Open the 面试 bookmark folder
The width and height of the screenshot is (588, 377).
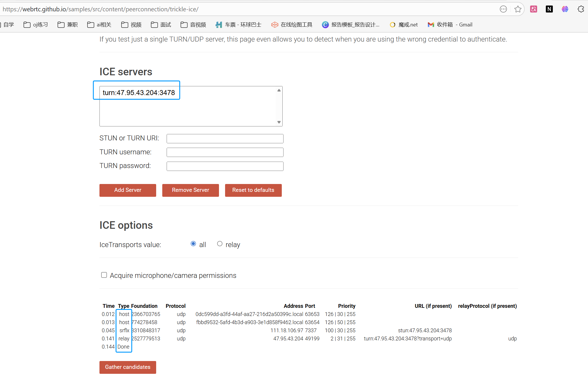(161, 25)
